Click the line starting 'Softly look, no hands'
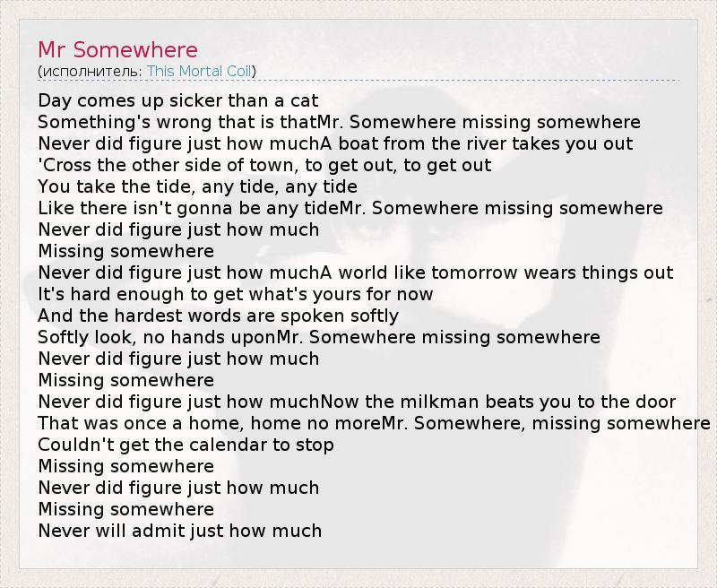Viewport: 717px width, 588px height. click(x=318, y=337)
